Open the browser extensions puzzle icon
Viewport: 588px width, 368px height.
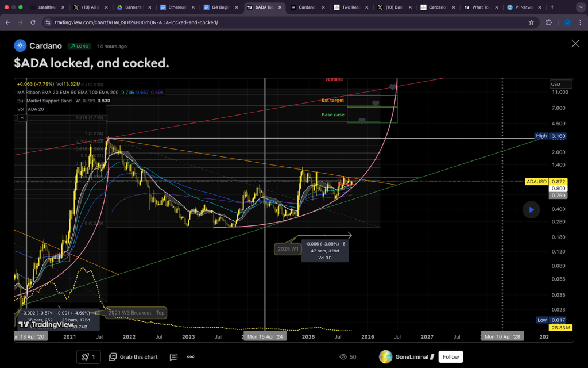point(549,22)
